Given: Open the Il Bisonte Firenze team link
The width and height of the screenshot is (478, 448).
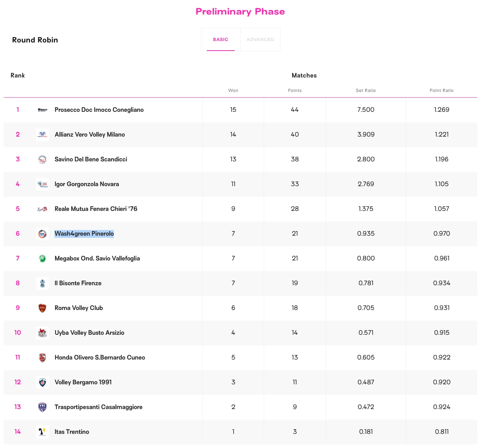Looking at the screenshot, I should [x=78, y=283].
